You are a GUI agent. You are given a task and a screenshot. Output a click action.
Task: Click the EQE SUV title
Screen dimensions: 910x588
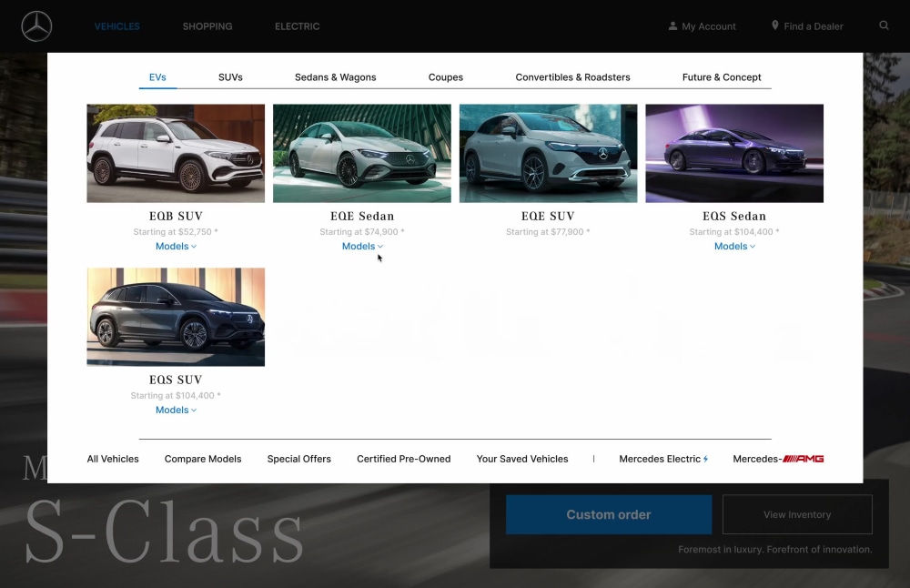pos(549,216)
